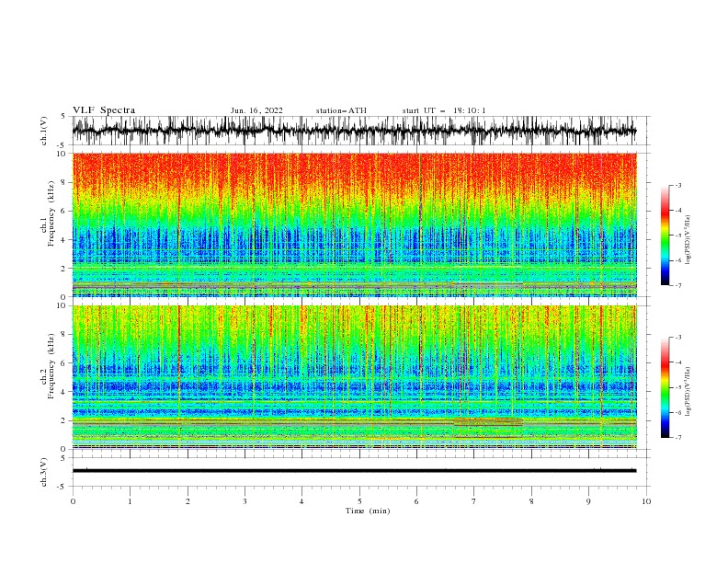728x563 pixels.
Task: Click the -5 tick on ch.2 color bar
Action: click(x=677, y=387)
